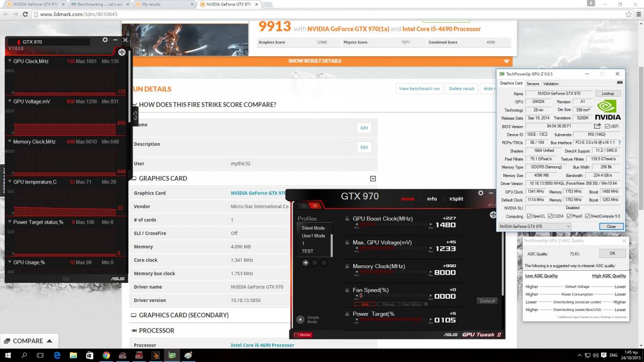
Task: Collapse GPU temperature,C graph
Action: pos(9,182)
